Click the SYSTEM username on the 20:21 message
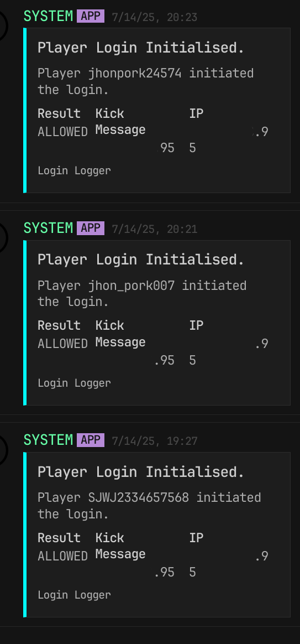300x644 pixels. [48, 228]
